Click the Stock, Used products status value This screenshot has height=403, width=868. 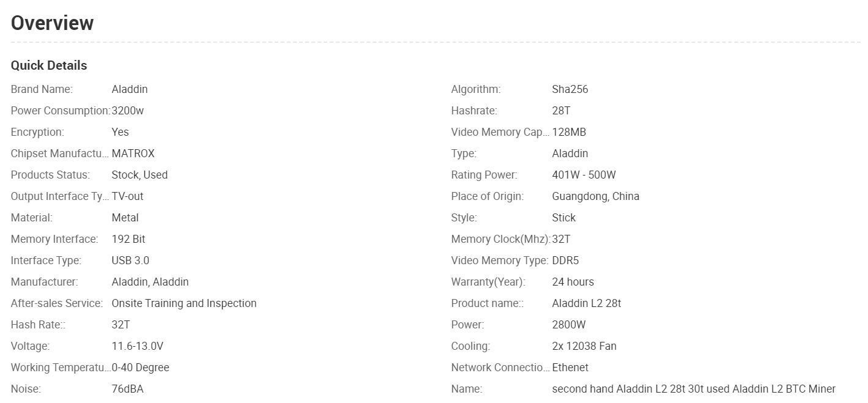point(139,175)
